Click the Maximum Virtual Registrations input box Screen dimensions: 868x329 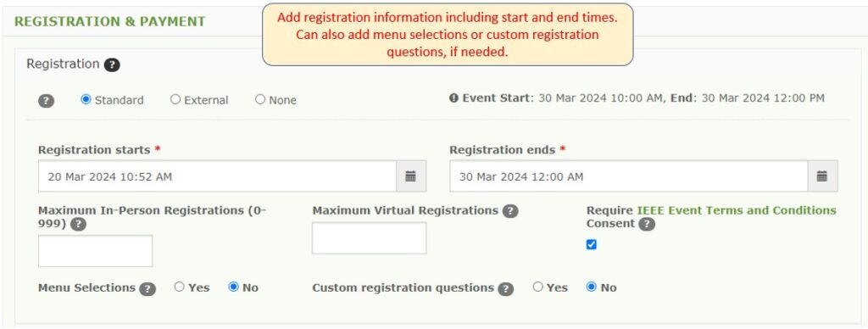(x=370, y=238)
